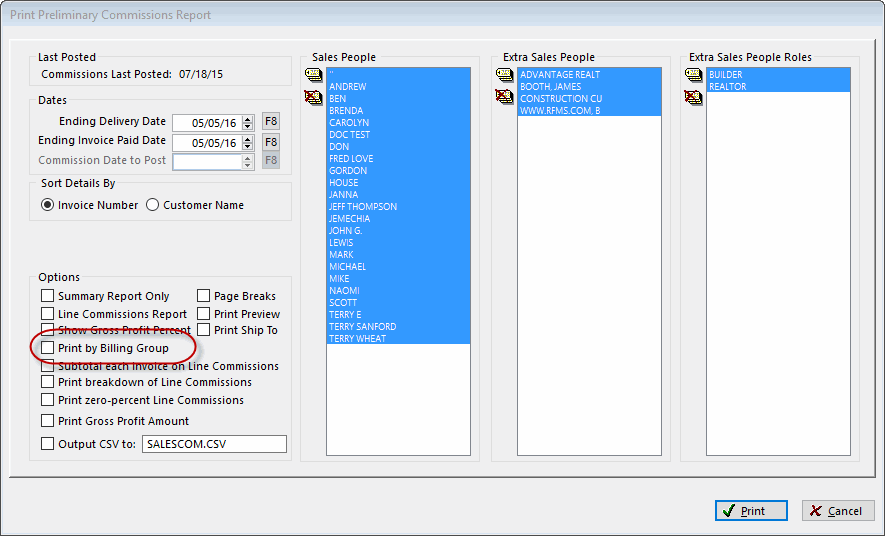
Task: Deselect all Extra Sales People Roles icon
Action: point(694,97)
